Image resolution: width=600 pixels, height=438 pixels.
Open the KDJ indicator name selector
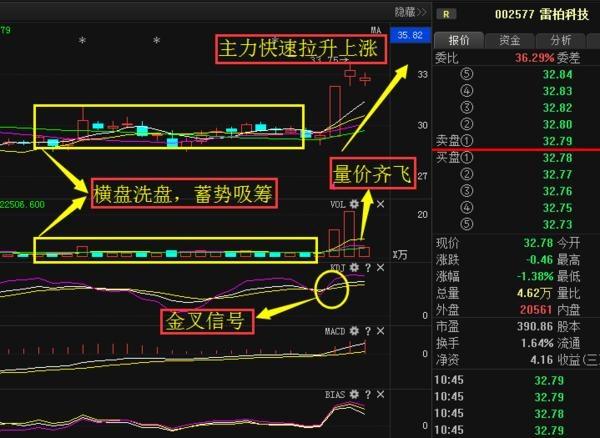[x=337, y=268]
